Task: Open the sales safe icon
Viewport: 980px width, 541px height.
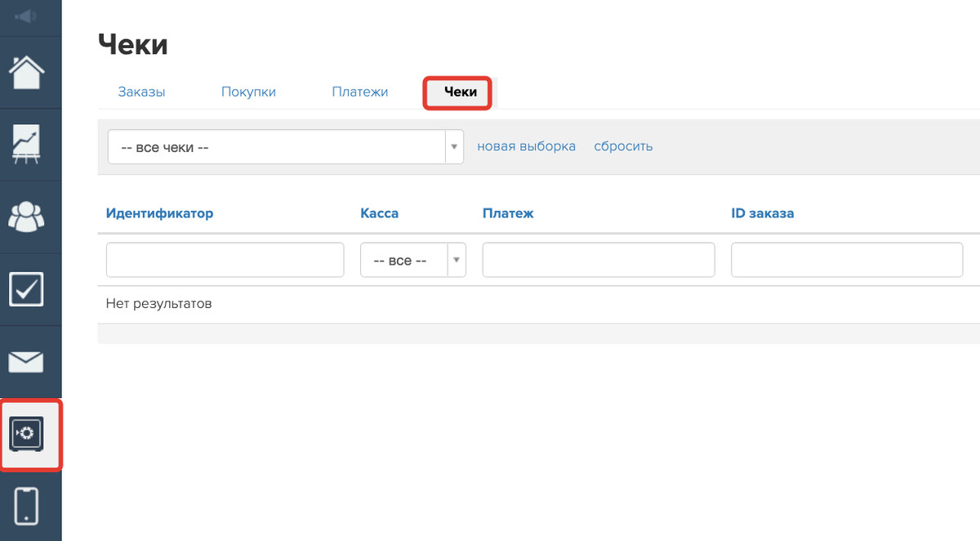Action: (26, 433)
